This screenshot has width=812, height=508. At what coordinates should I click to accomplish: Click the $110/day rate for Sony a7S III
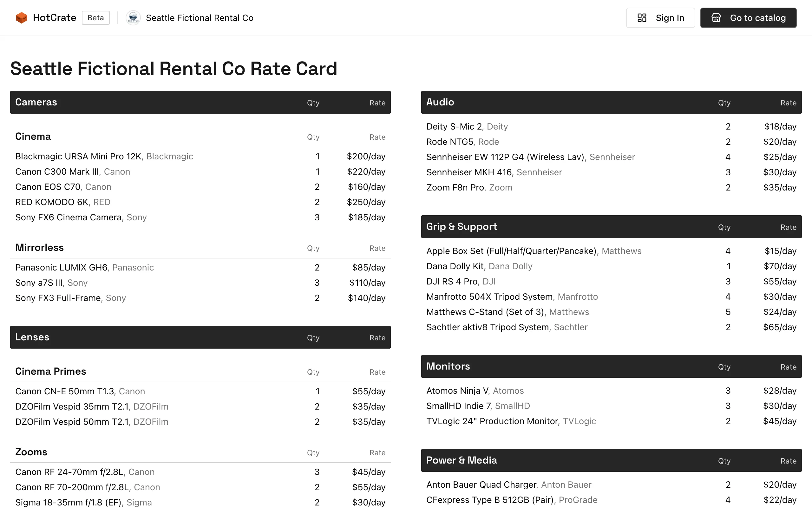tap(367, 283)
